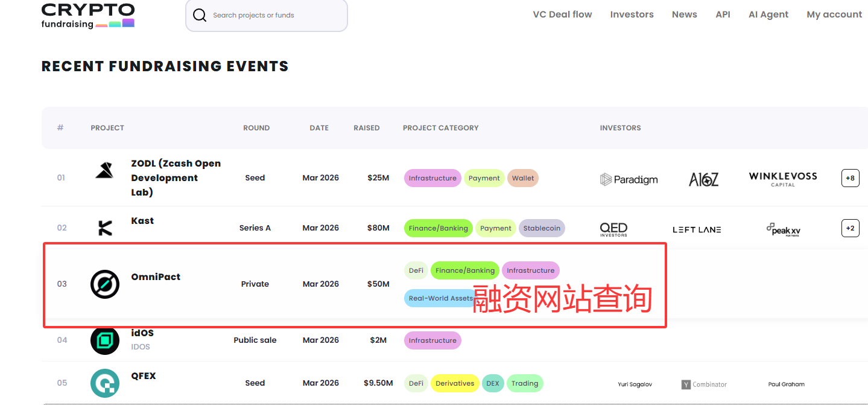Open the ZODL project logo icon

105,171
